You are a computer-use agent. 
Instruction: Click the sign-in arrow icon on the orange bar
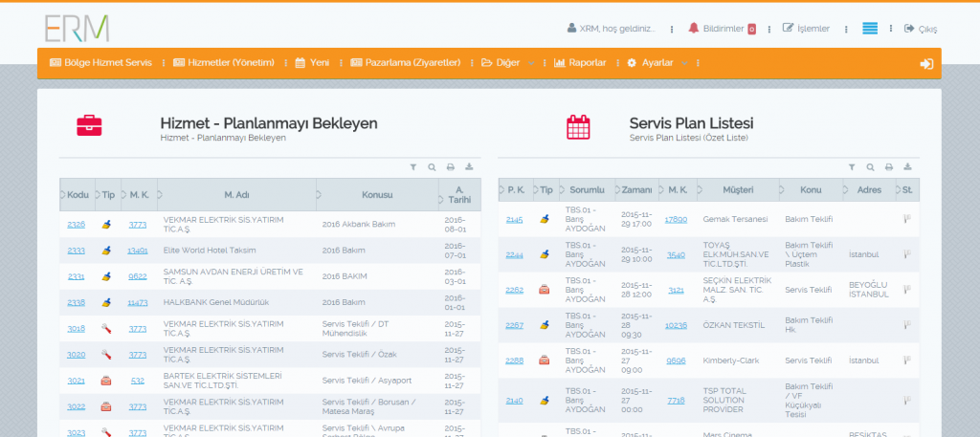click(x=926, y=64)
